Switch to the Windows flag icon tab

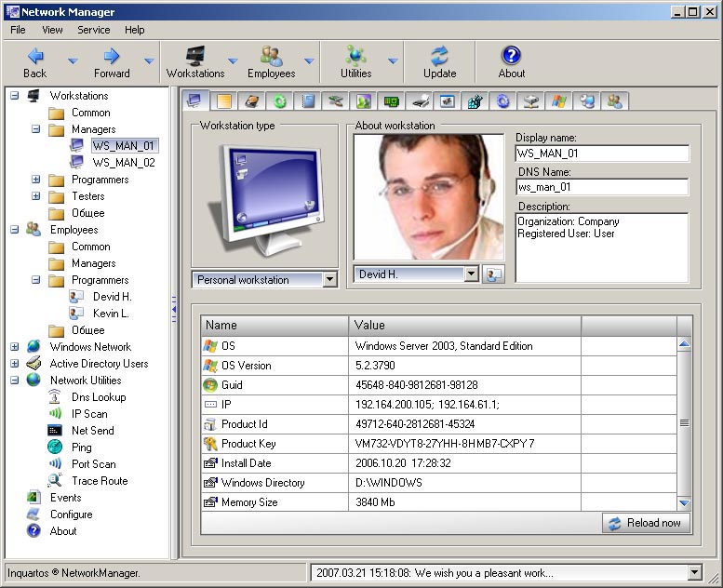click(x=558, y=101)
